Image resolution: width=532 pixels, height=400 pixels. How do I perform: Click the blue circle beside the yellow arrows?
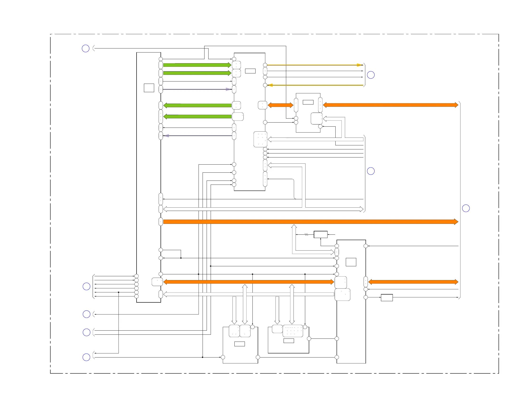[371, 75]
